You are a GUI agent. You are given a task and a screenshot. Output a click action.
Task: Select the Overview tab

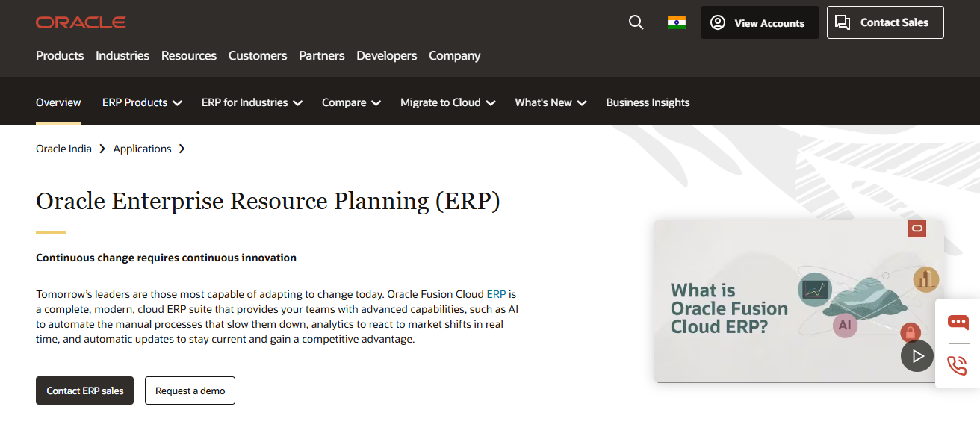pyautogui.click(x=58, y=102)
